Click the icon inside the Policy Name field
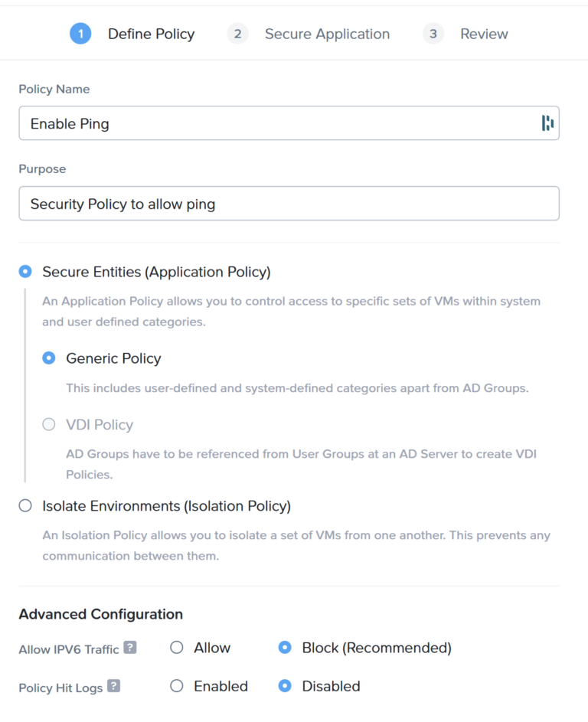 [548, 123]
